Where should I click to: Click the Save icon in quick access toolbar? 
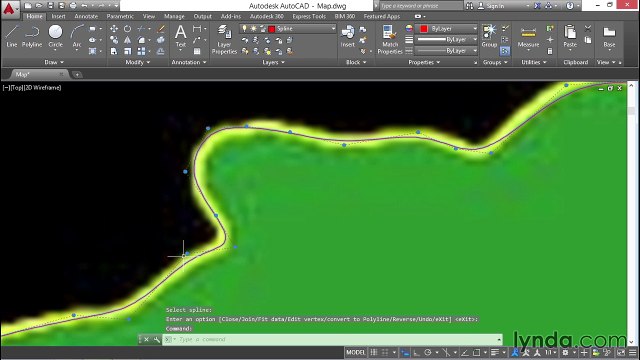(x=50, y=6)
